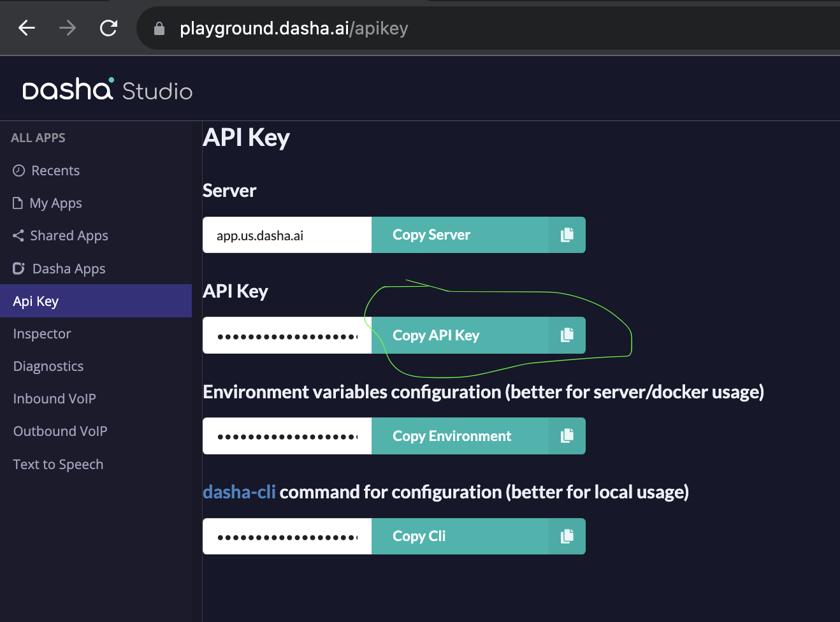Open the Diagnostics page
This screenshot has width=840, height=622.
[48, 366]
